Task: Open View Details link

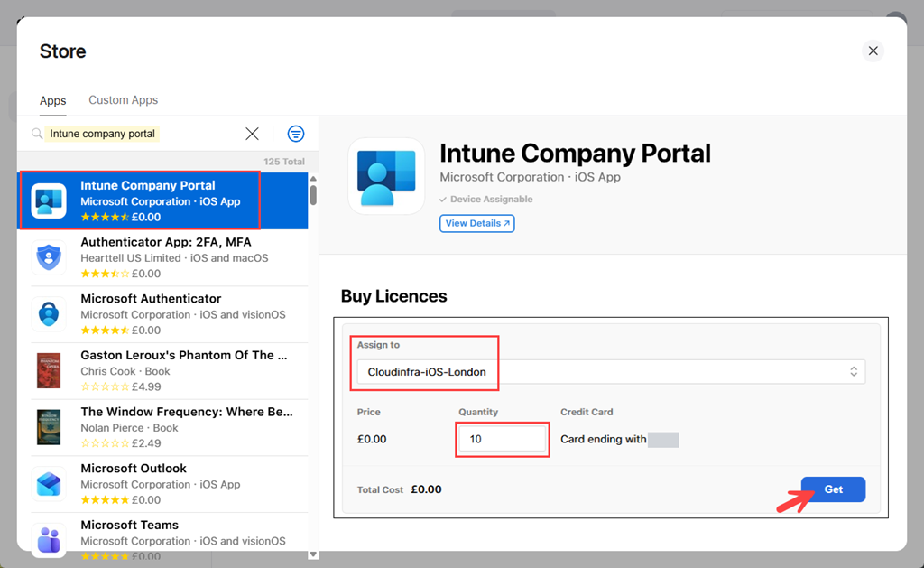Action: click(476, 224)
